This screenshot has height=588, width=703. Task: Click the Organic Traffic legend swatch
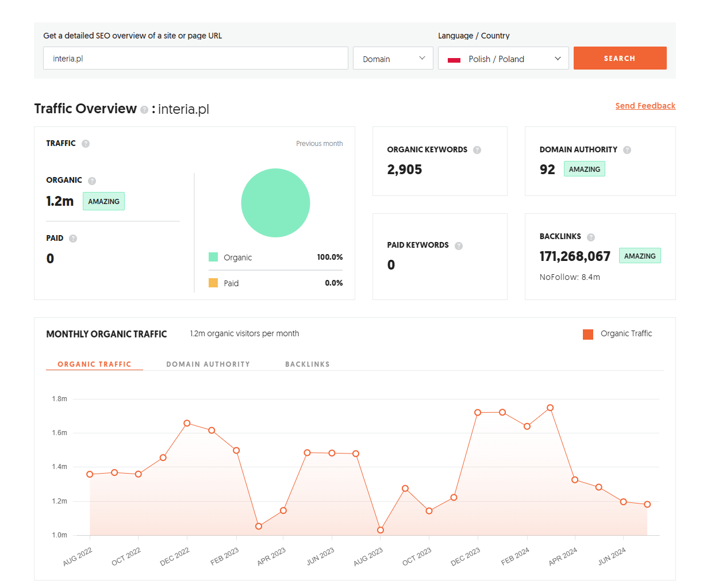[x=588, y=335]
